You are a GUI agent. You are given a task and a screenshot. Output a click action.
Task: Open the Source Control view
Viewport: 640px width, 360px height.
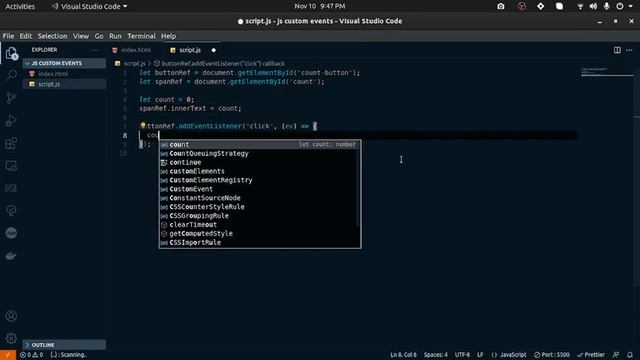11,98
